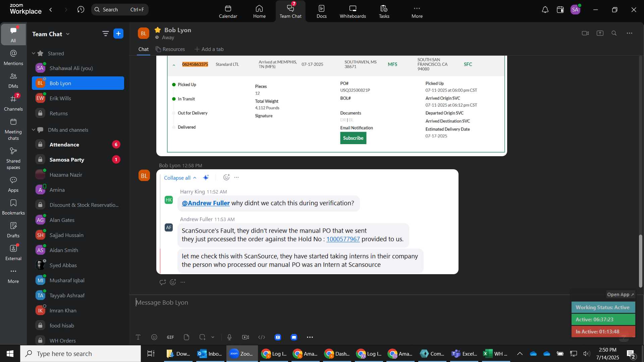Switch to the Home tab

259,11
